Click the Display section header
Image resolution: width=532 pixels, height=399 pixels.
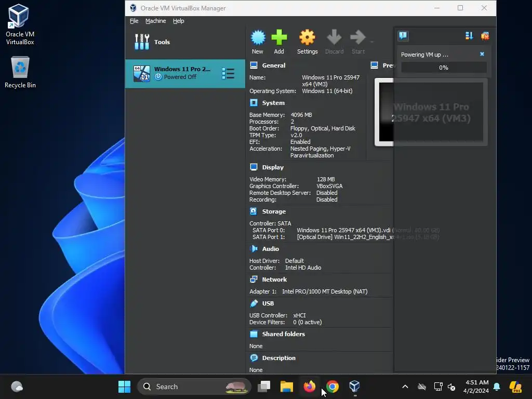coord(273,167)
